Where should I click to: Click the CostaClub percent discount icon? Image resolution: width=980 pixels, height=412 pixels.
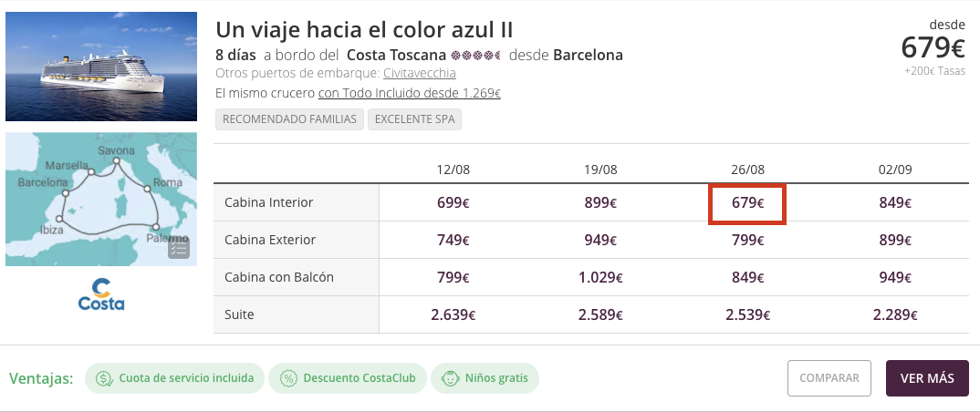tap(288, 378)
